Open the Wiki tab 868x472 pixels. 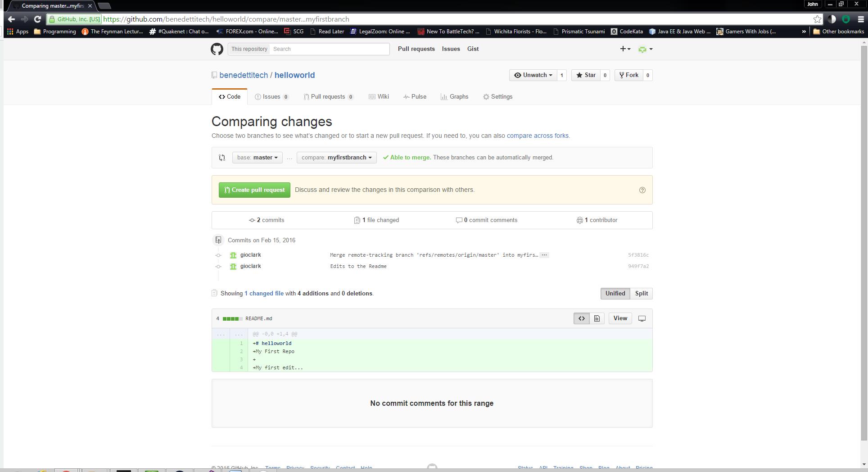[379, 97]
